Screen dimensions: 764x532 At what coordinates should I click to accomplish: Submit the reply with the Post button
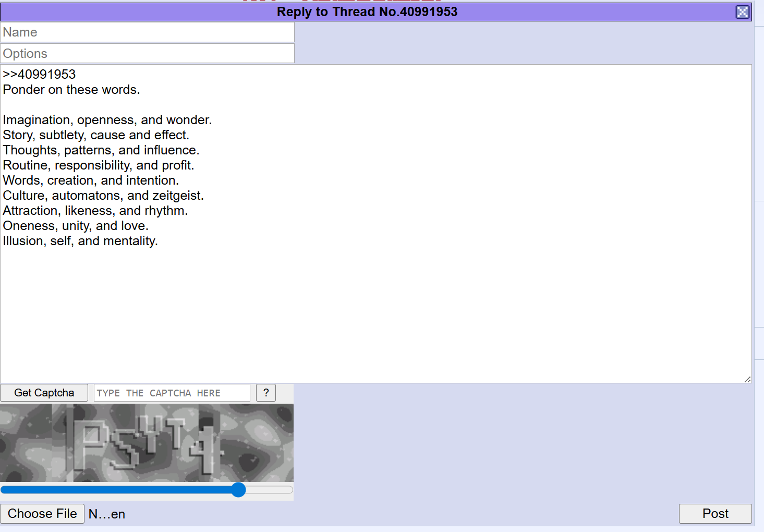pyautogui.click(x=715, y=514)
